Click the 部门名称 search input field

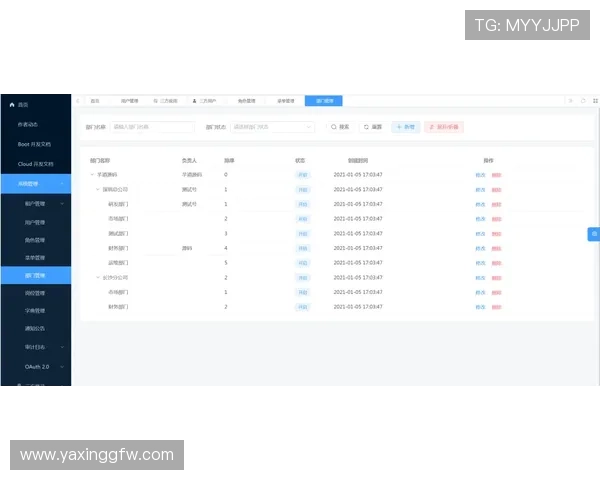[152, 127]
